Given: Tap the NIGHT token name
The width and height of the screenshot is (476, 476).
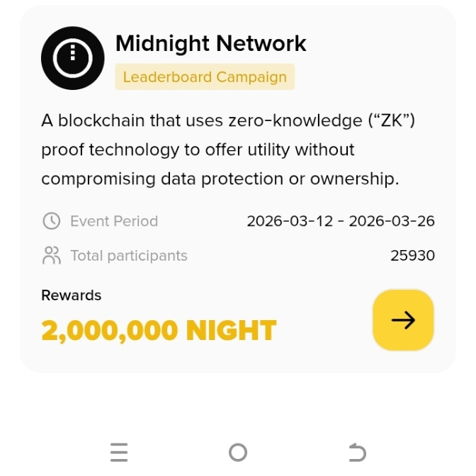Looking at the screenshot, I should click(x=231, y=331).
